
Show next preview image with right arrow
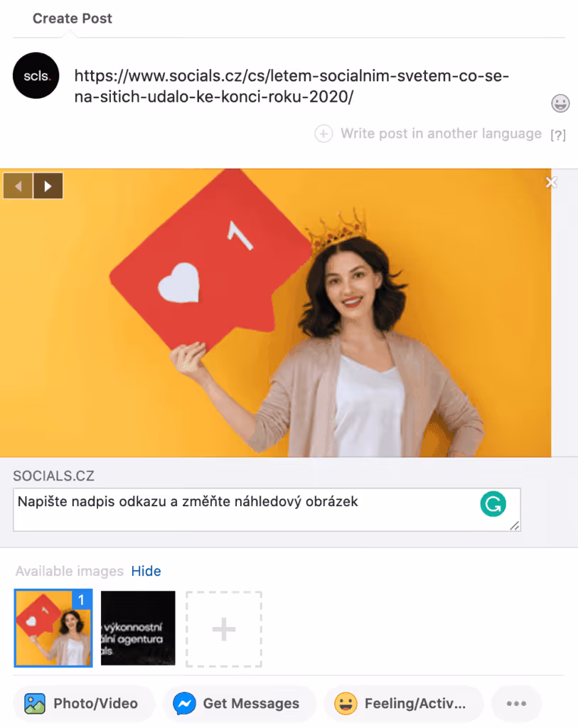click(x=48, y=186)
